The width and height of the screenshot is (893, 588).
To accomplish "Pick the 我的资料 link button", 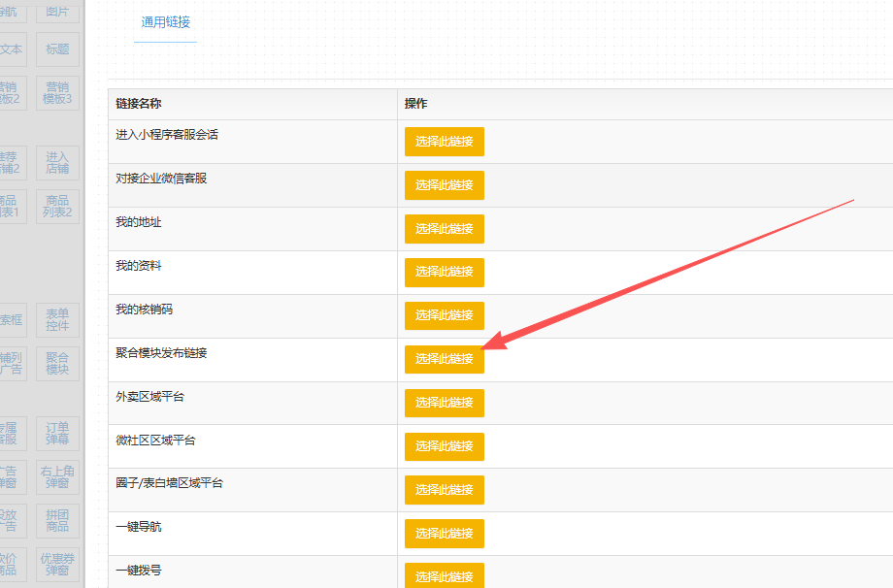I will point(444,273).
